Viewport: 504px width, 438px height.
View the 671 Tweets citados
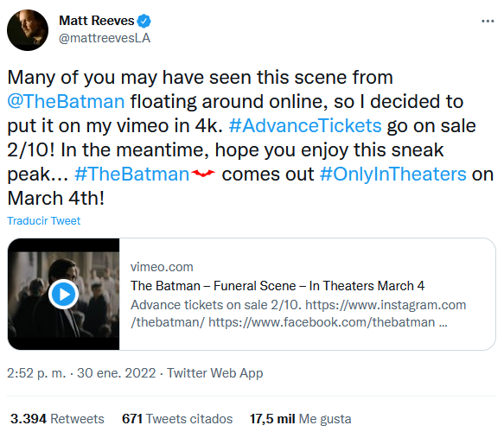[x=177, y=419]
